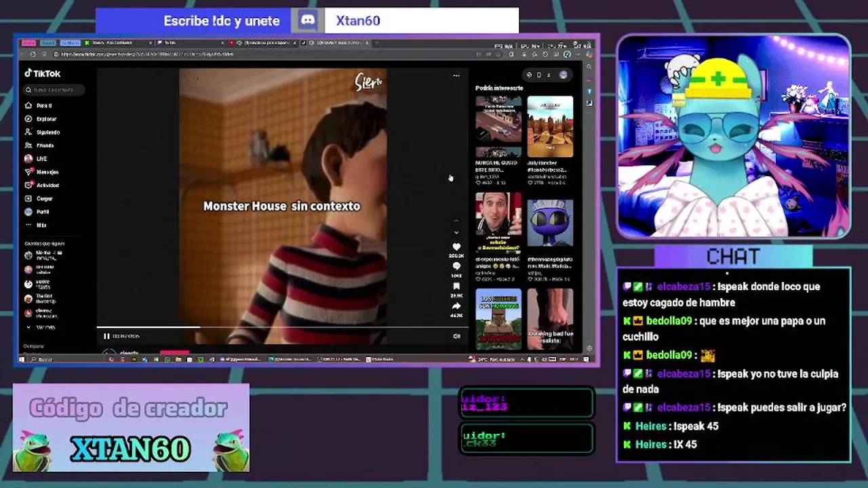
Task: Go to next video with down chevron
Action: [456, 232]
